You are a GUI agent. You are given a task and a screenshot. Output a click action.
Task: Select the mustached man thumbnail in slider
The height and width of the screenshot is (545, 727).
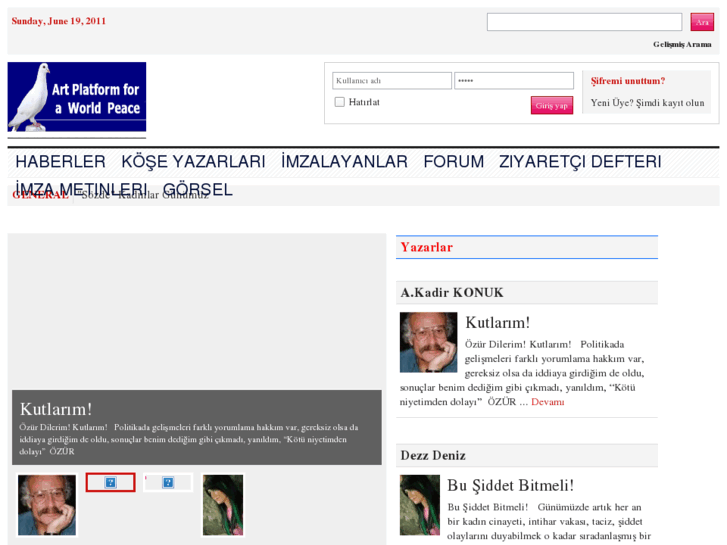pyautogui.click(x=47, y=505)
